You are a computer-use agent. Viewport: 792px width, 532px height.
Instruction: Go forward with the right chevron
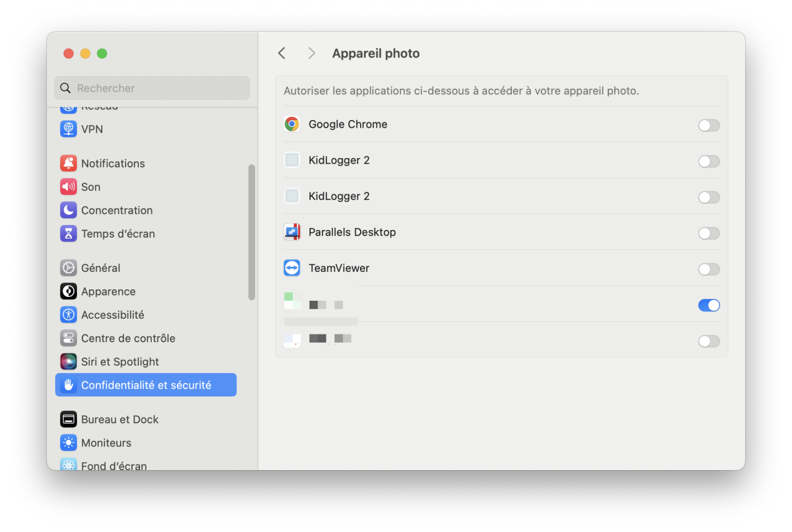pos(311,53)
